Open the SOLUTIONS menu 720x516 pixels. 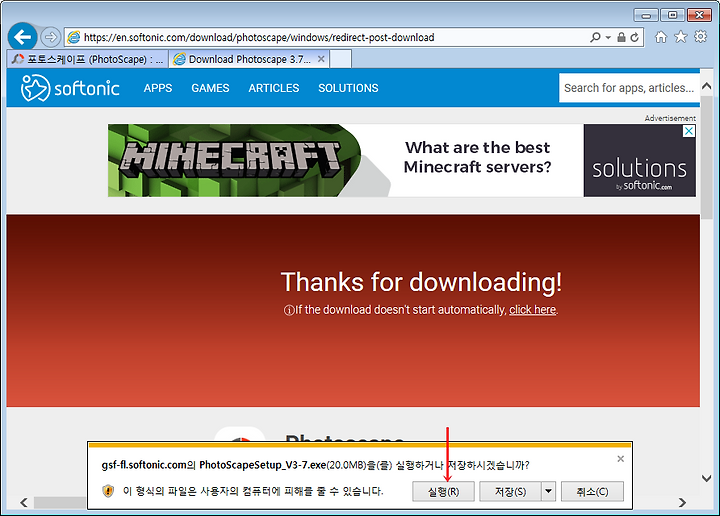click(349, 88)
